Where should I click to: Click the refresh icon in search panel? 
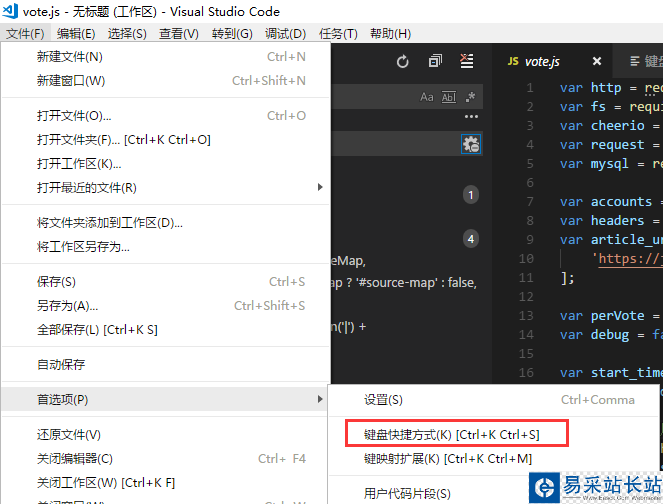403,62
